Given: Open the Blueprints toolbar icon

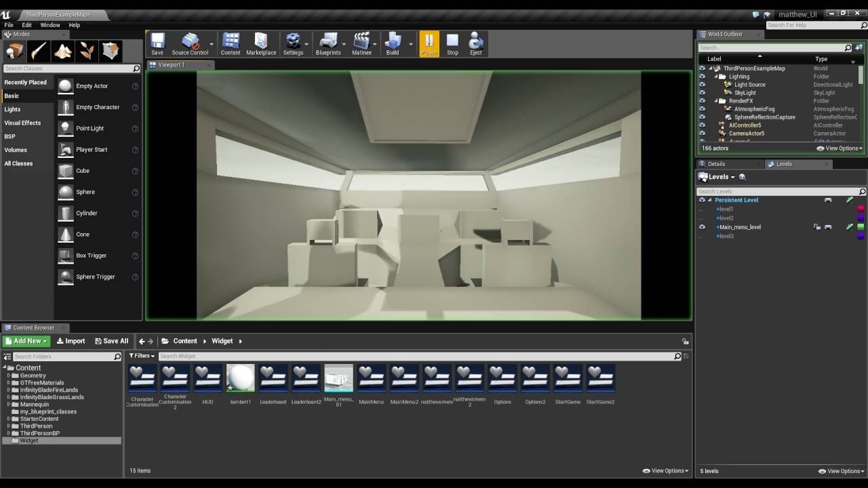Looking at the screenshot, I should point(328,43).
